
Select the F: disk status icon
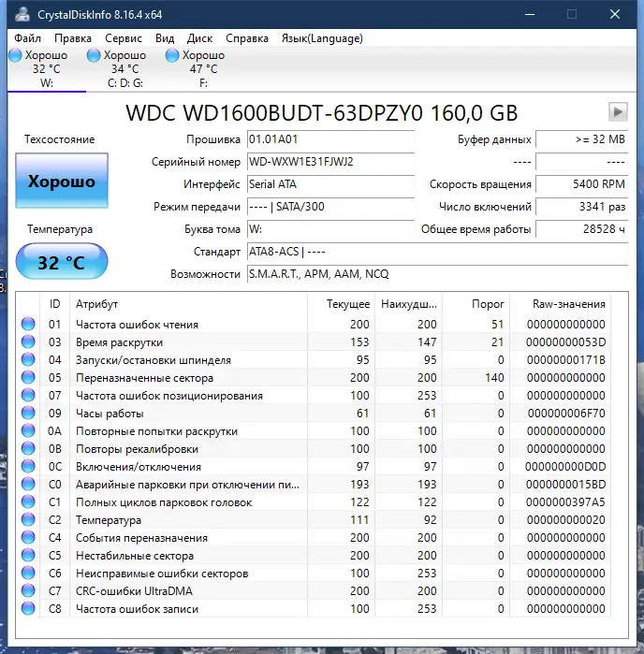172,55
